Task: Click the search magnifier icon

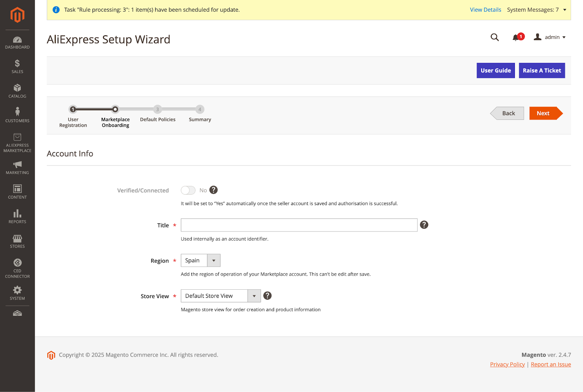Action: point(494,37)
